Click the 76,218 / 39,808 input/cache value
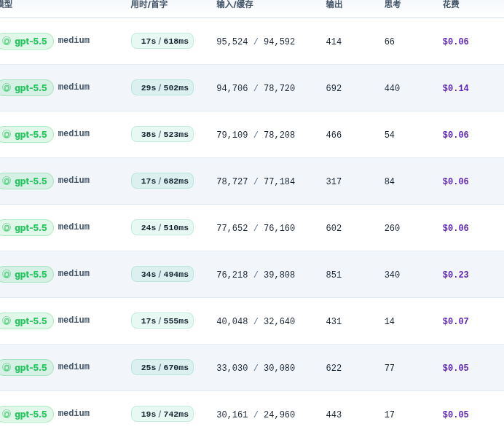The width and height of the screenshot is (504, 432). [256, 275]
